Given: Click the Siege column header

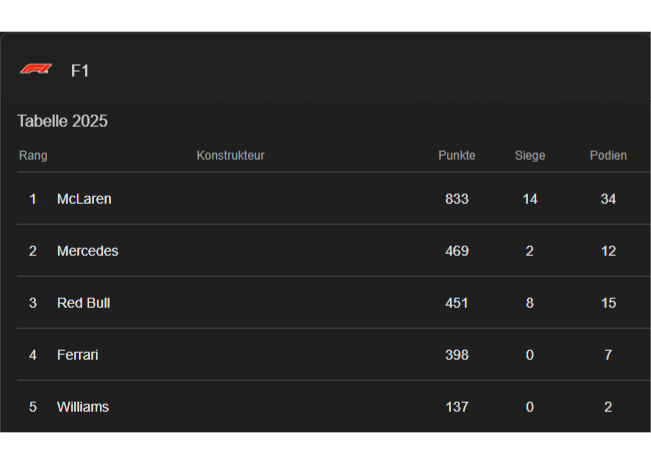Looking at the screenshot, I should (x=530, y=155).
